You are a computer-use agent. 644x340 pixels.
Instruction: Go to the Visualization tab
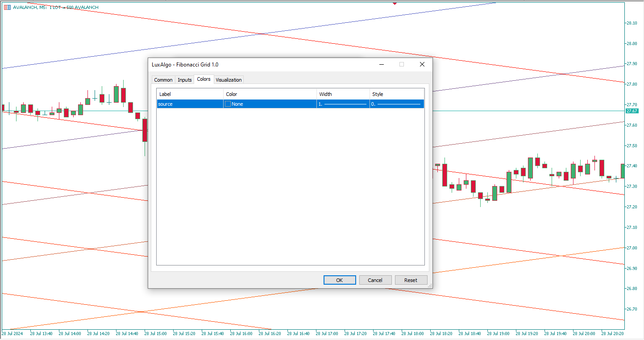pos(229,80)
